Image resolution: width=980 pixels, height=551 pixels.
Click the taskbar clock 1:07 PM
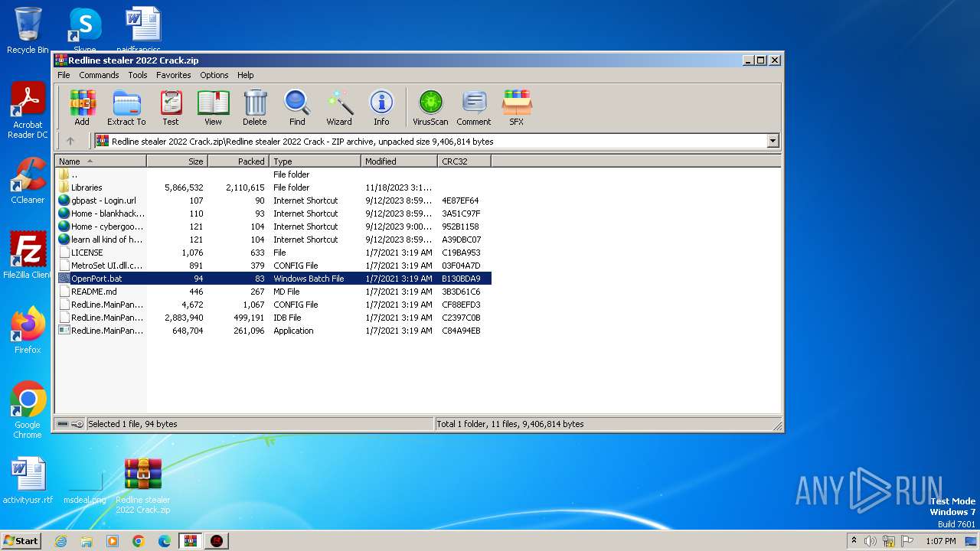click(x=941, y=541)
